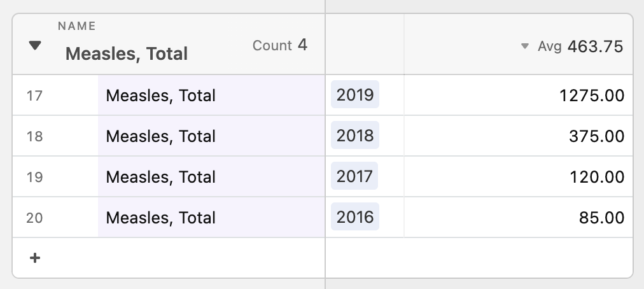The height and width of the screenshot is (289, 644).
Task: Open Measles, Total name cell in row 20
Action: [x=211, y=217]
